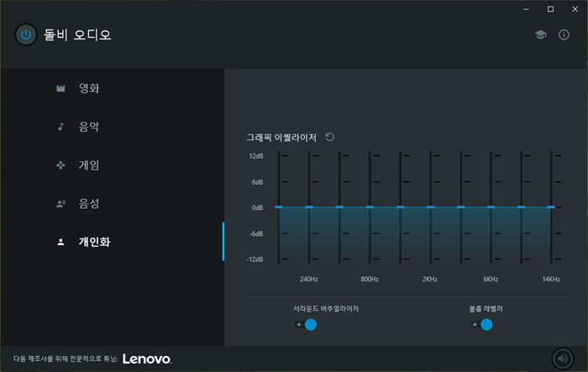Switch to the 음악 profile

89,127
